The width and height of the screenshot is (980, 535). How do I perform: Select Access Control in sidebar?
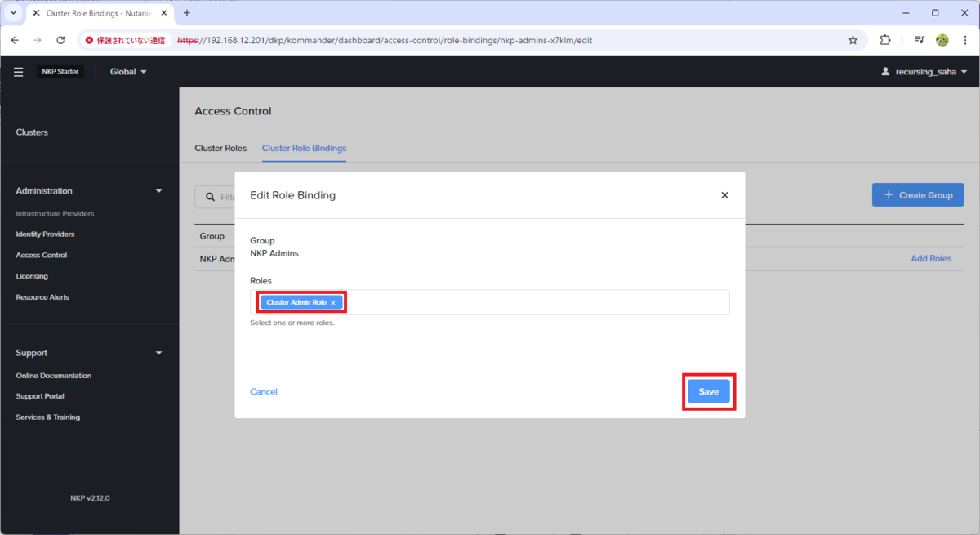42,256
